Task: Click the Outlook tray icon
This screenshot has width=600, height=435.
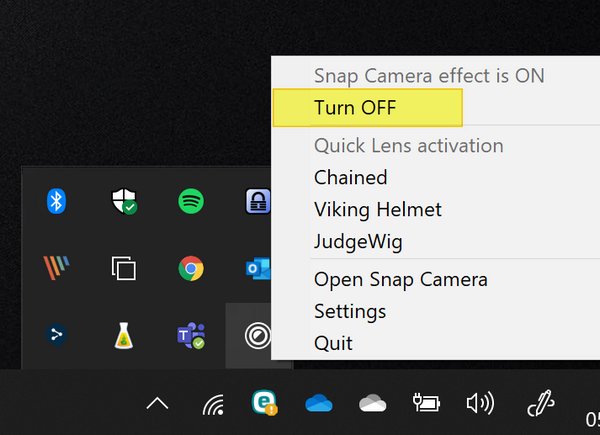Action: (258, 268)
